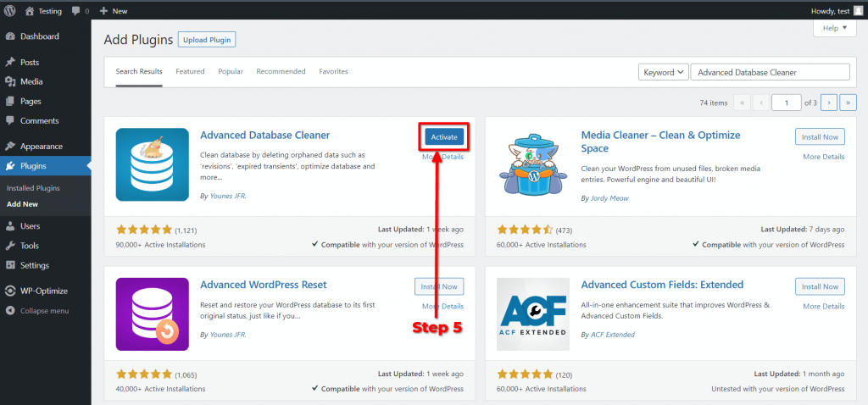The image size is (868, 405).
Task: Switch to the Featured tab
Action: pyautogui.click(x=190, y=72)
